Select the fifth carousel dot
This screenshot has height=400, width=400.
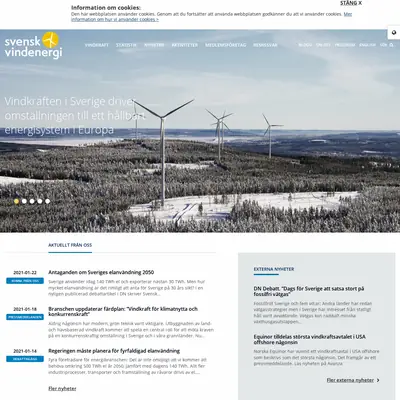tap(48, 201)
